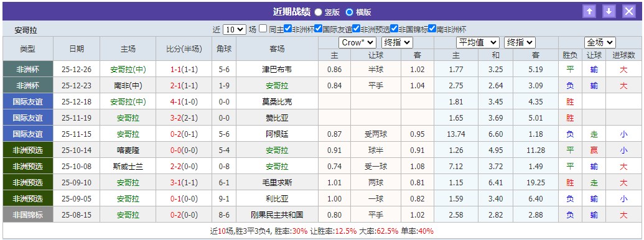Click score 4-1(1-0) against 莫桑比克

coord(184,102)
